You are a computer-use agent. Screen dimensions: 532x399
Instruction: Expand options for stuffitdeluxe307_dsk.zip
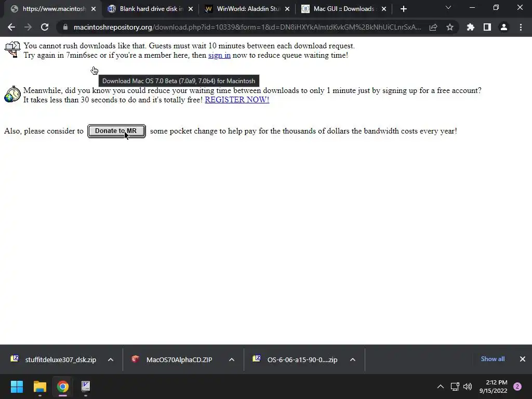pos(111,360)
